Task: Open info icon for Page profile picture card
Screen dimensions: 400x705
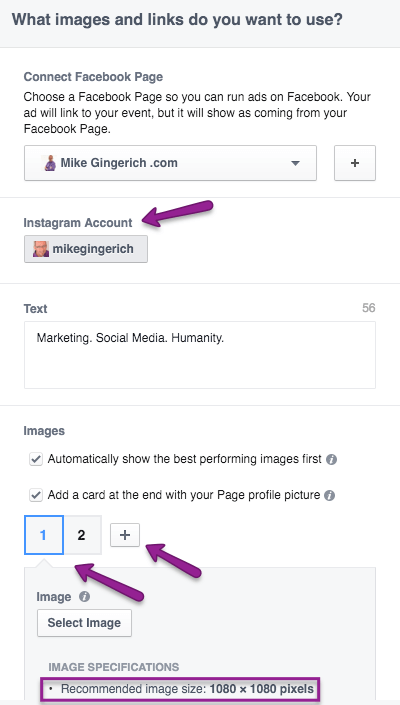Action: (329, 495)
